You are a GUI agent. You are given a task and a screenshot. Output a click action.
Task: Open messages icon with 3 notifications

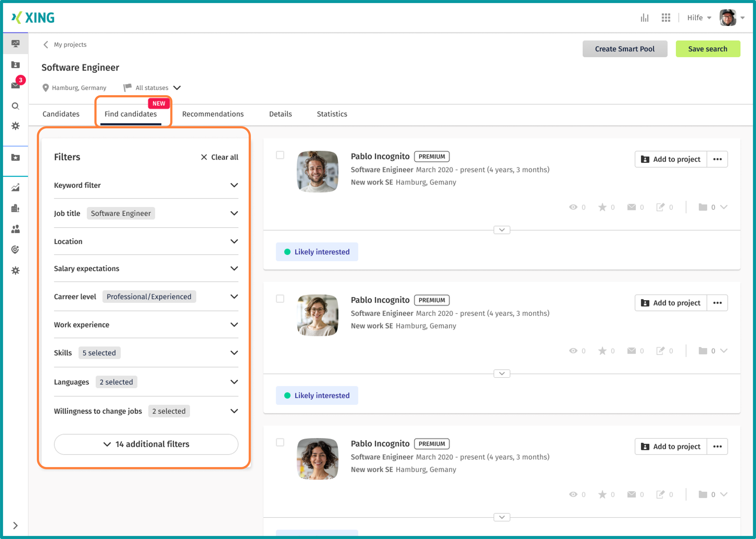point(16,85)
